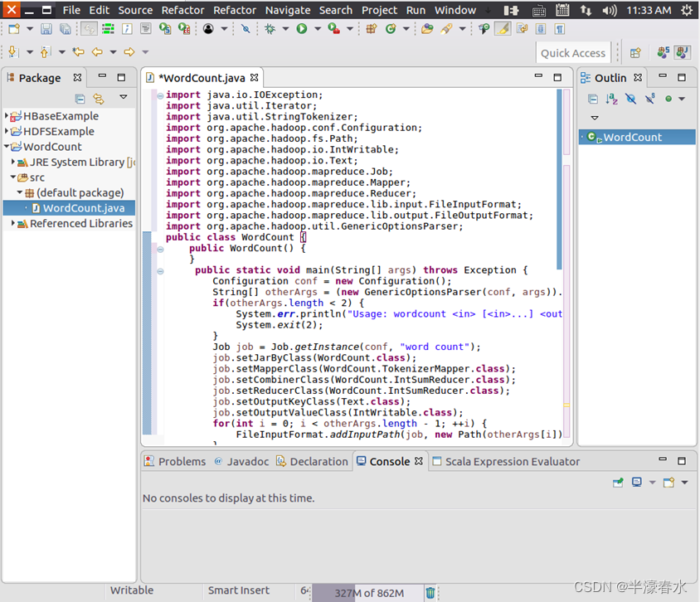Image resolution: width=700 pixels, height=602 pixels.
Task: Click Last Edit Location icon
Action: pyautogui.click(x=79, y=51)
